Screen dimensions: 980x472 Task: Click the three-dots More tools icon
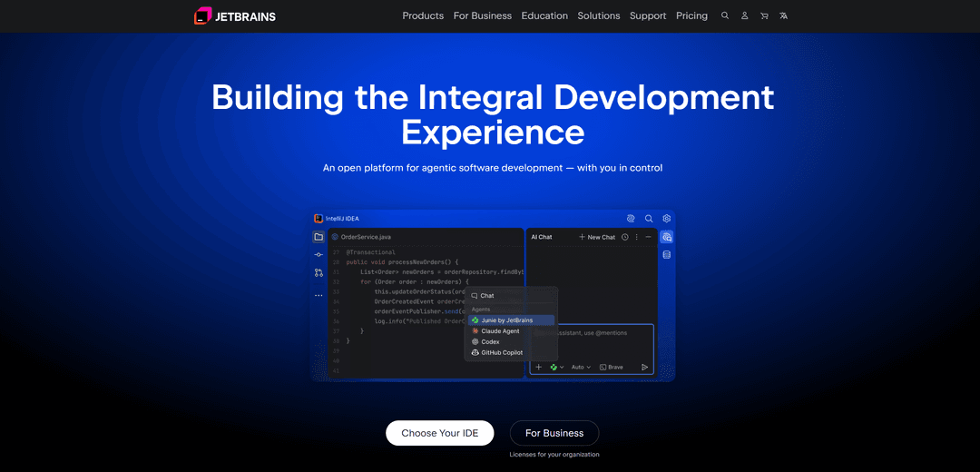pos(318,295)
